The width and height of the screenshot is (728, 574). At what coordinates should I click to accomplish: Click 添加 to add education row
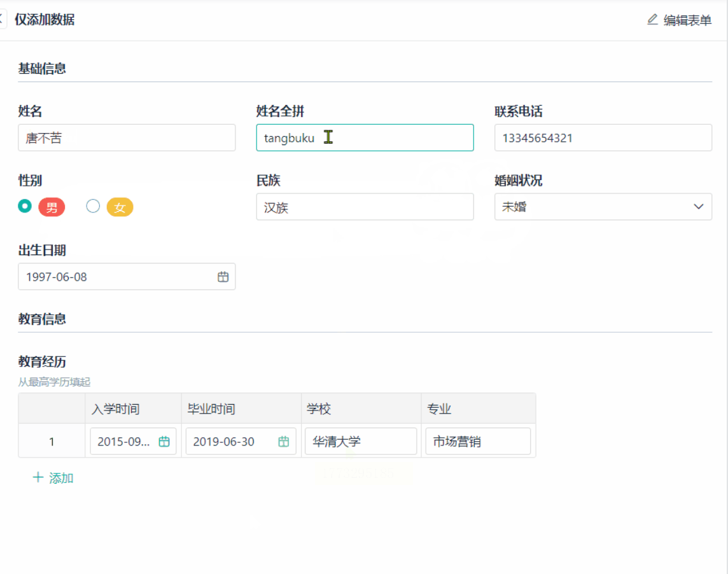click(x=61, y=478)
